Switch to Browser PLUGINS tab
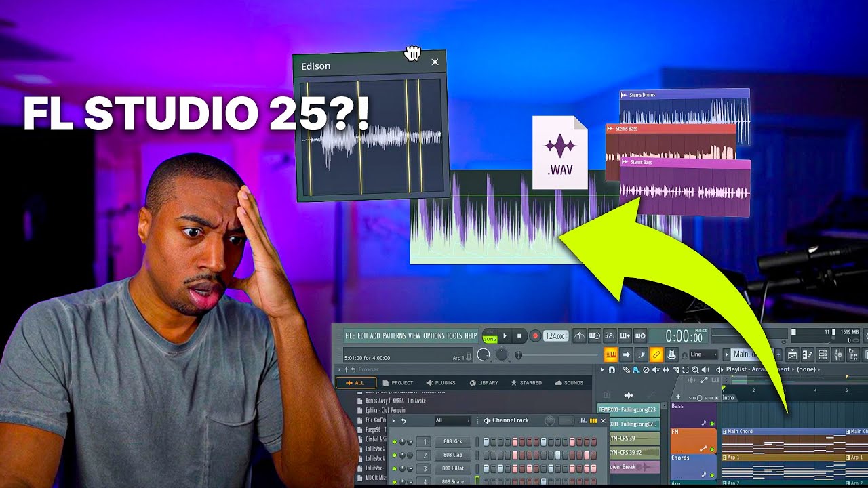This screenshot has width=868, height=488. pos(441,383)
